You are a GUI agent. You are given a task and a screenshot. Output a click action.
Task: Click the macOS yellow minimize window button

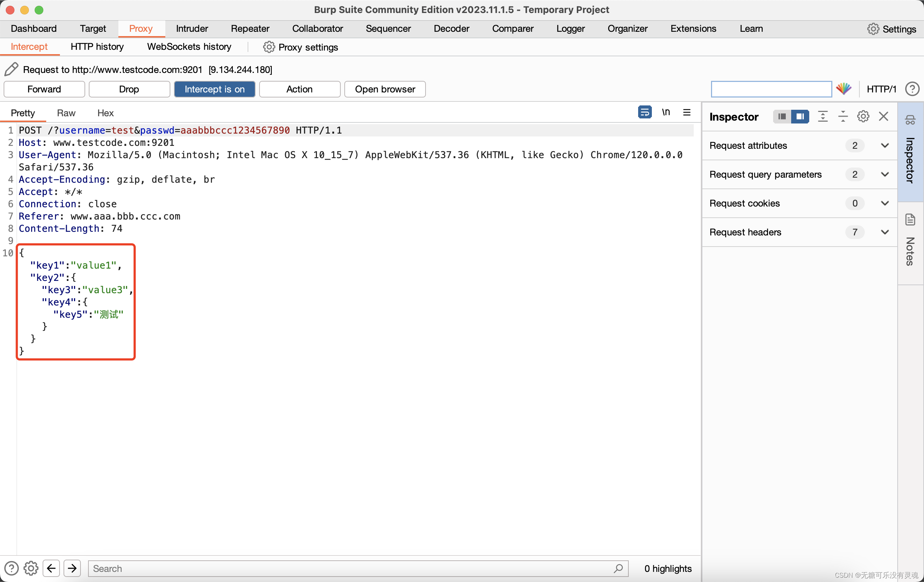(x=25, y=10)
